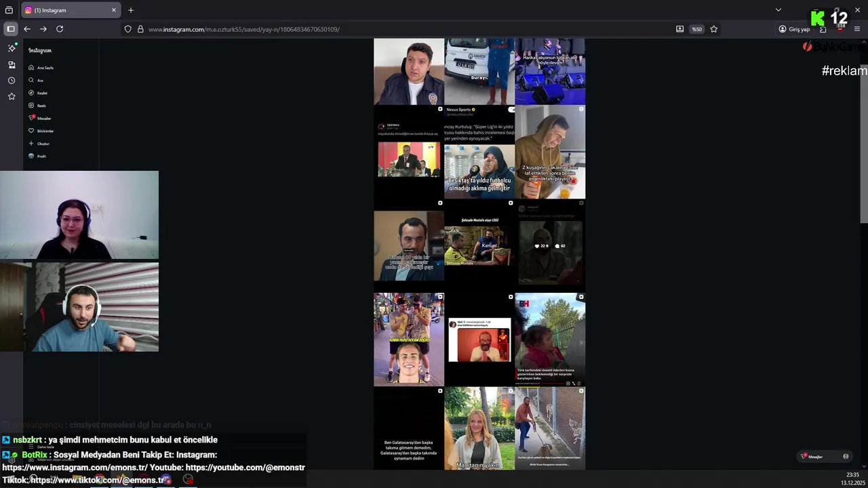Open post of shirtless man with dog

[x=550, y=428]
